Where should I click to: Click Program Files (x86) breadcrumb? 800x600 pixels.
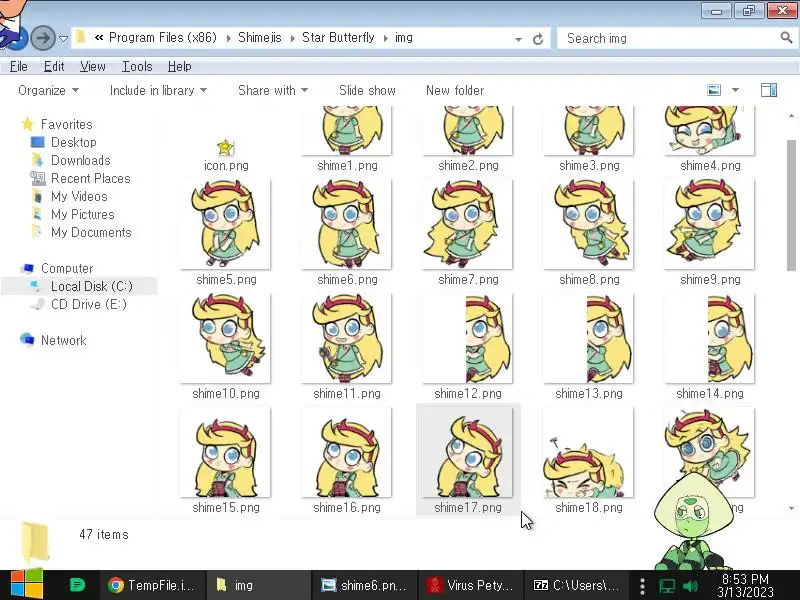[163, 38]
